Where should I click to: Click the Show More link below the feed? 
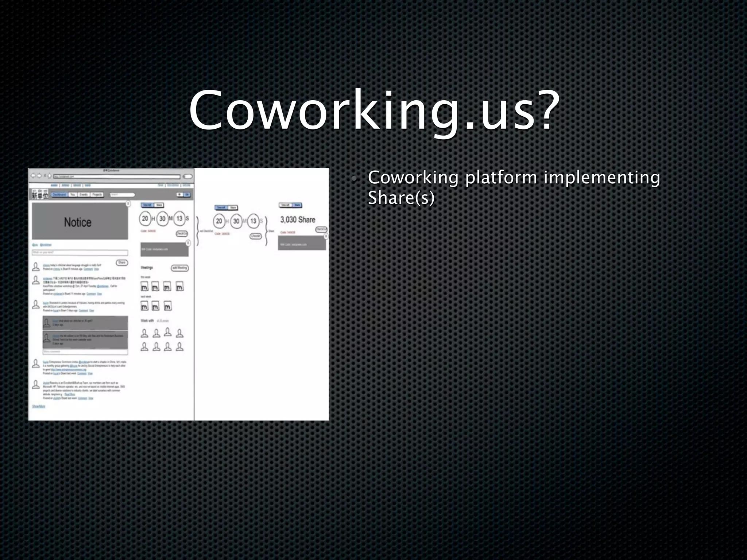click(39, 407)
